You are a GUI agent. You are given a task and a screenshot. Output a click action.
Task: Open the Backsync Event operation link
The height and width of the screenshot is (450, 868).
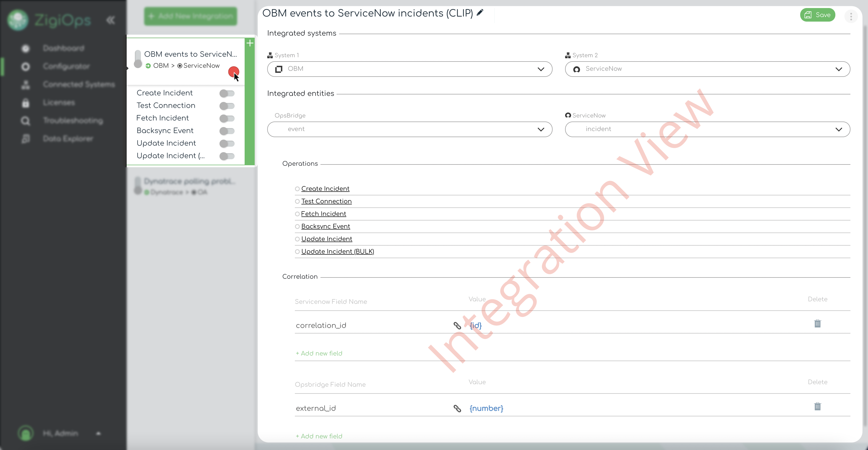325,226
